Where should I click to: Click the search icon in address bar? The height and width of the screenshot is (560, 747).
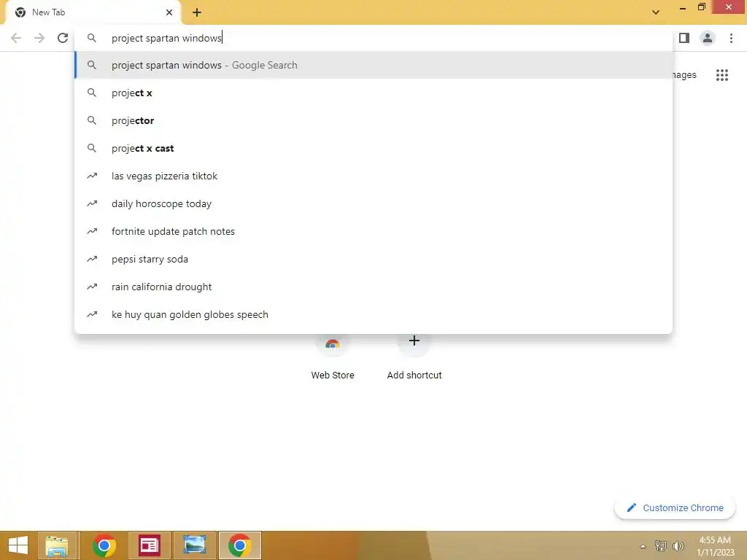click(x=92, y=38)
